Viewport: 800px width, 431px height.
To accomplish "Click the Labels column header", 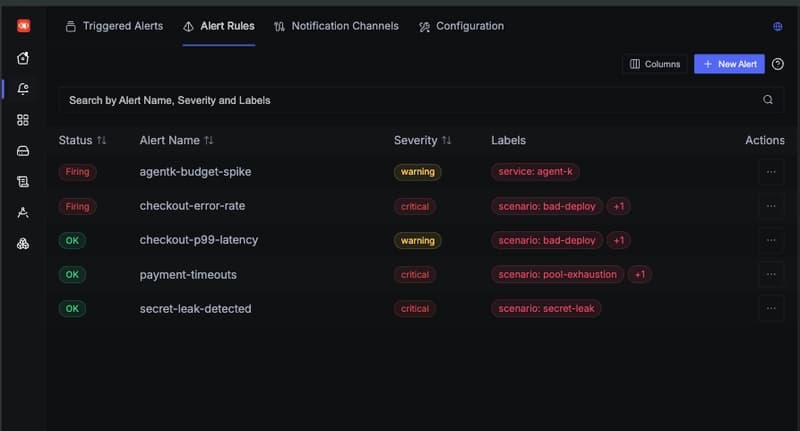I will pos(508,140).
